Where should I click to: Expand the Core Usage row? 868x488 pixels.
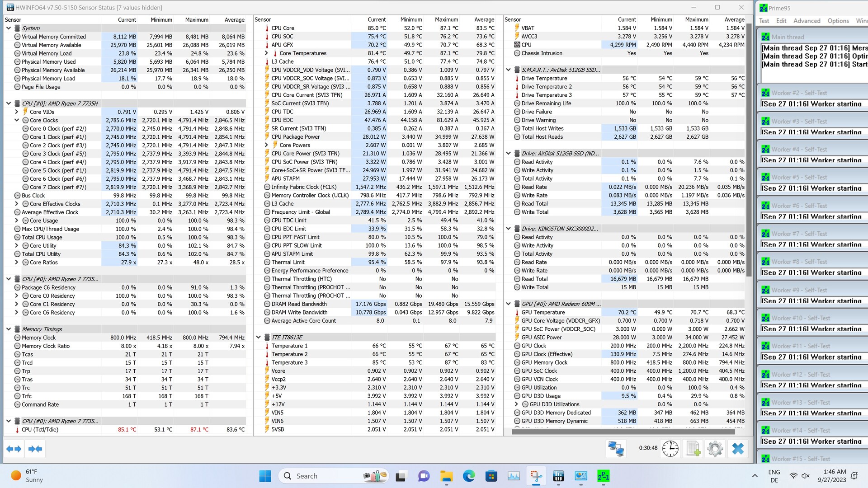click(17, 221)
